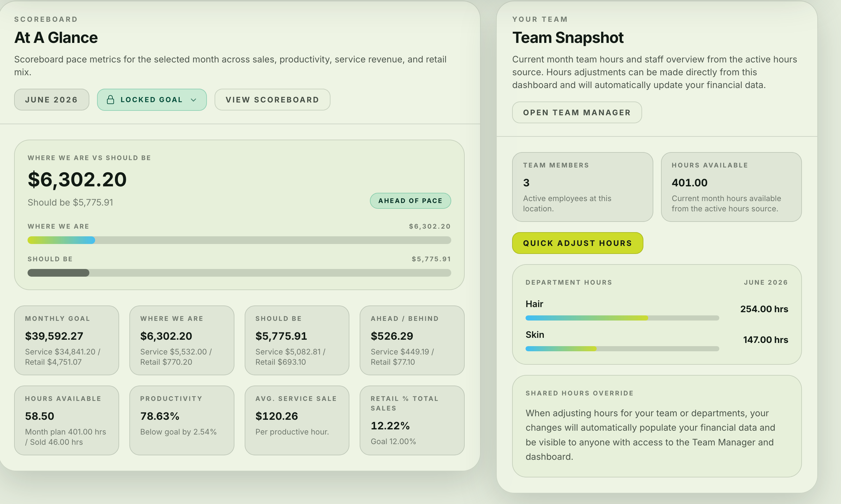Open the Monthly Goal card

[67, 340]
